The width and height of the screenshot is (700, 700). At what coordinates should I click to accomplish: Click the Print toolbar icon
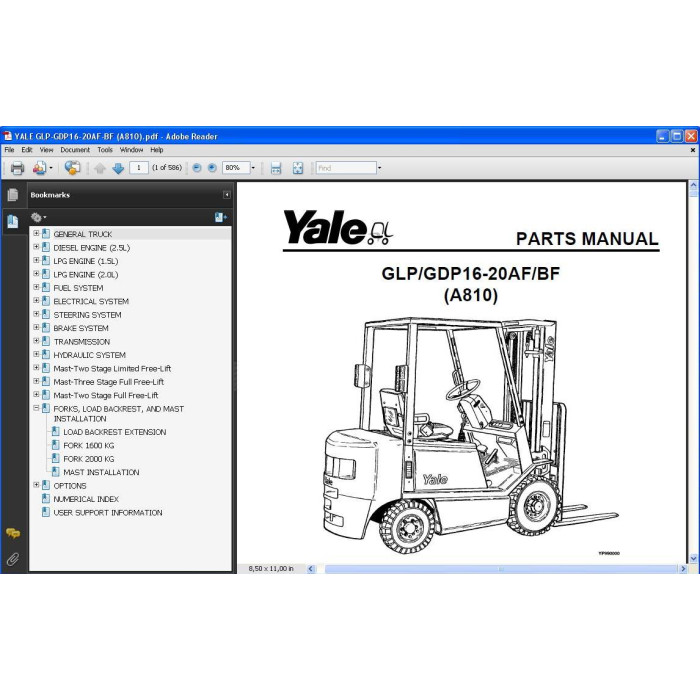[x=17, y=168]
